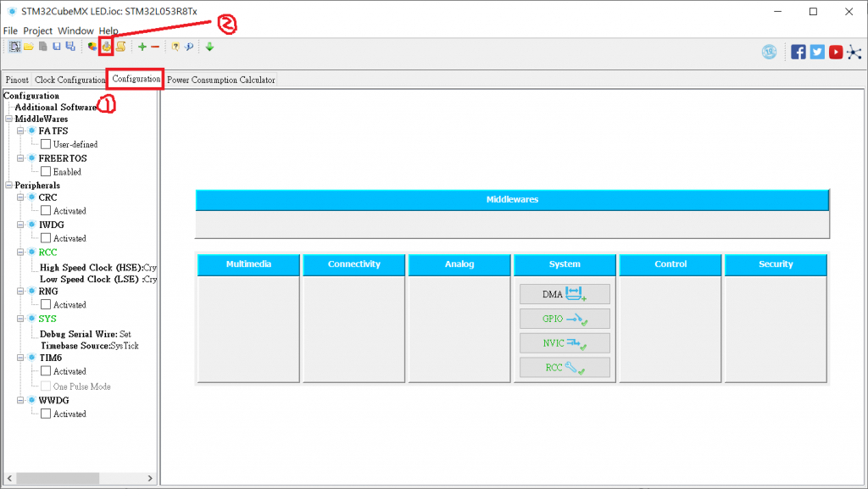Click the red minus toolbar icon
The height and width of the screenshot is (489, 868).
[x=155, y=47]
